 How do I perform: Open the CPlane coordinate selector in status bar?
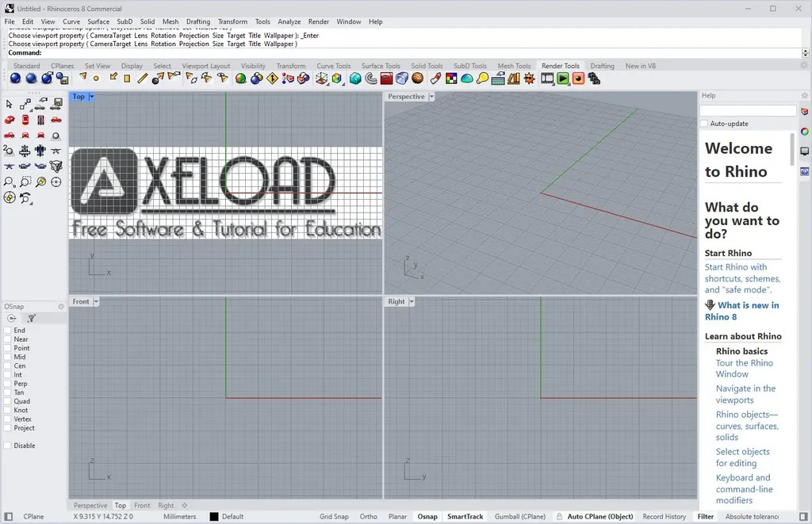pos(33,516)
